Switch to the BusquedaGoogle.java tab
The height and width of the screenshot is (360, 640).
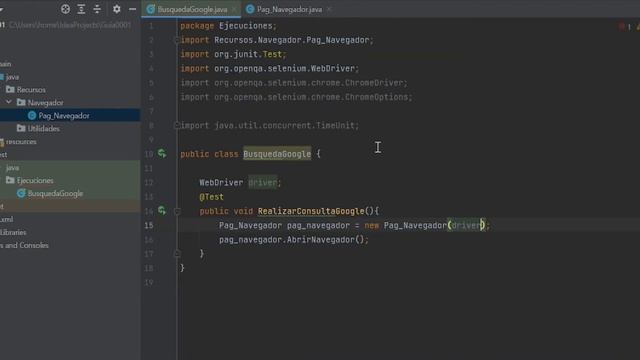click(192, 9)
